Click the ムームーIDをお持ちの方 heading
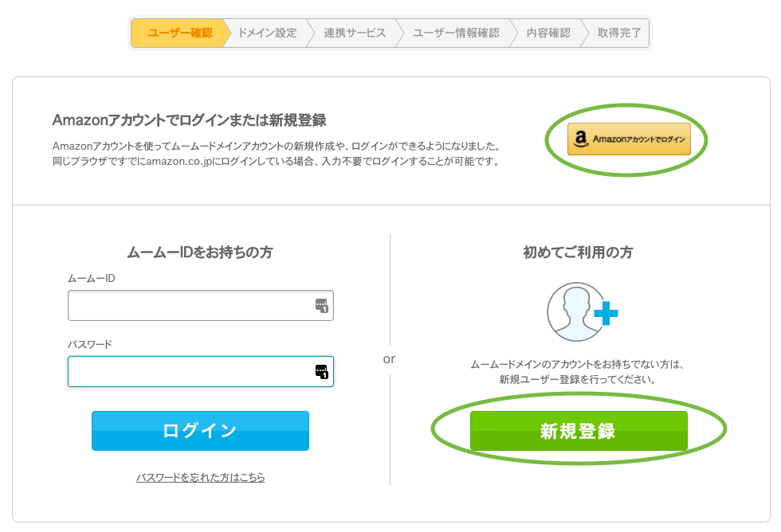The image size is (781, 532). click(200, 252)
